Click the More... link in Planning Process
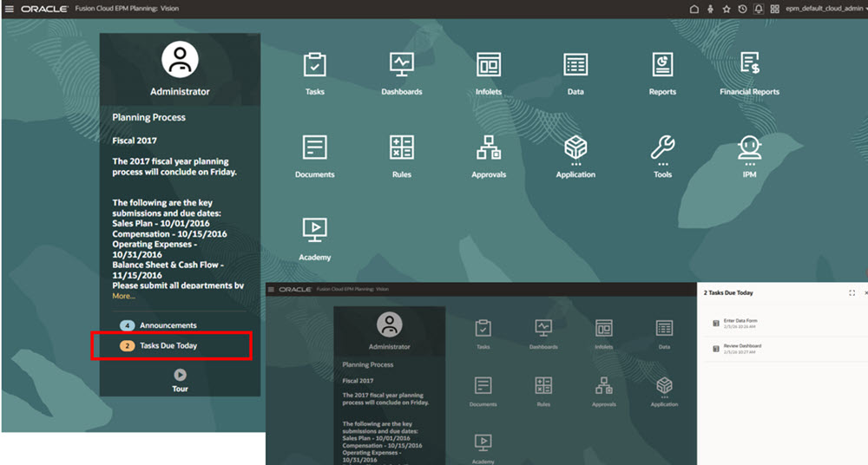The image size is (868, 465). click(x=123, y=296)
